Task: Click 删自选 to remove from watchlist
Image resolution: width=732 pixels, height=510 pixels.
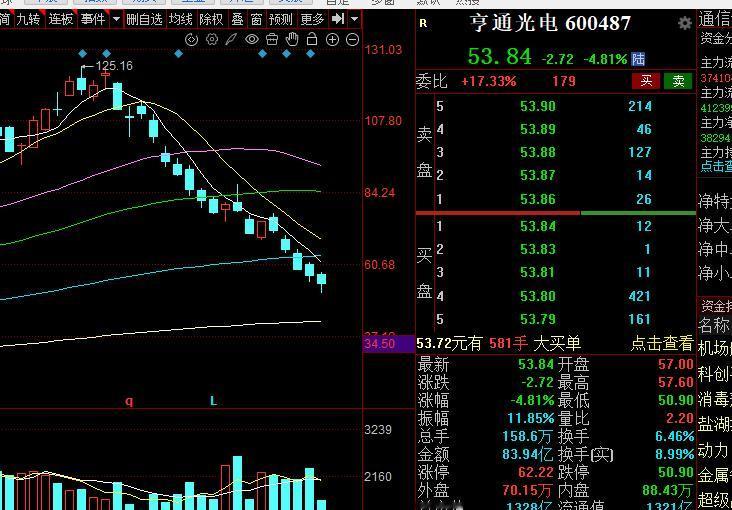Action: coord(144,19)
